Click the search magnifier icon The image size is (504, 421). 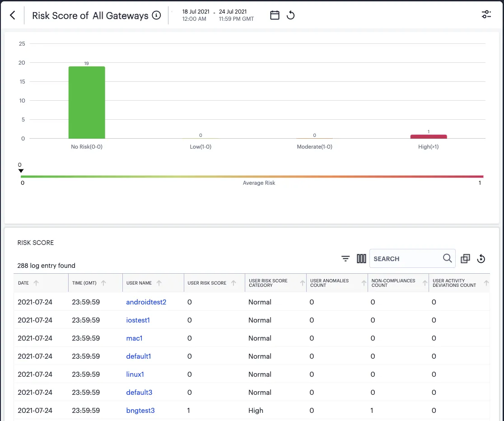tap(447, 258)
